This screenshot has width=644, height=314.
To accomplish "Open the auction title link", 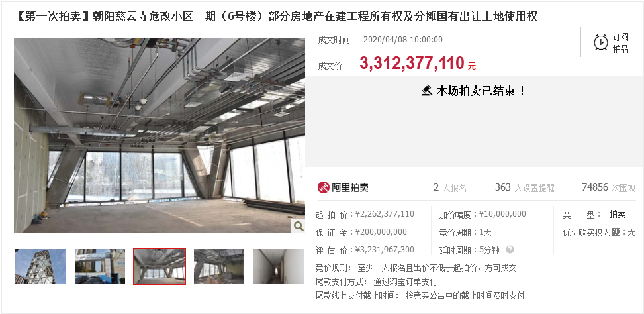I will (277, 17).
